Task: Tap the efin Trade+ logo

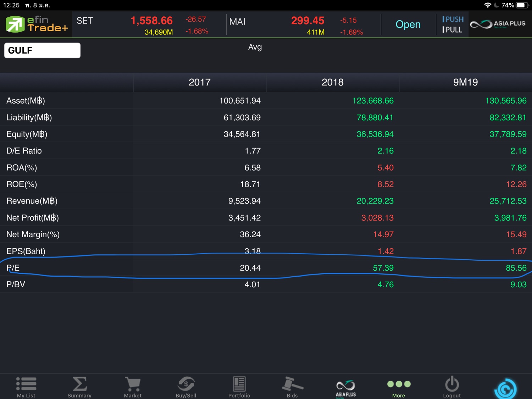Action: click(x=36, y=24)
